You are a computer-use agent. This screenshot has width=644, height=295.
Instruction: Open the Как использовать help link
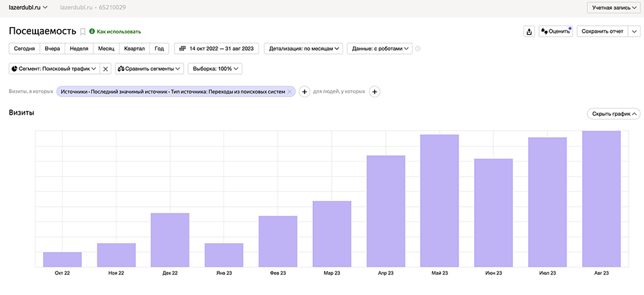point(115,32)
